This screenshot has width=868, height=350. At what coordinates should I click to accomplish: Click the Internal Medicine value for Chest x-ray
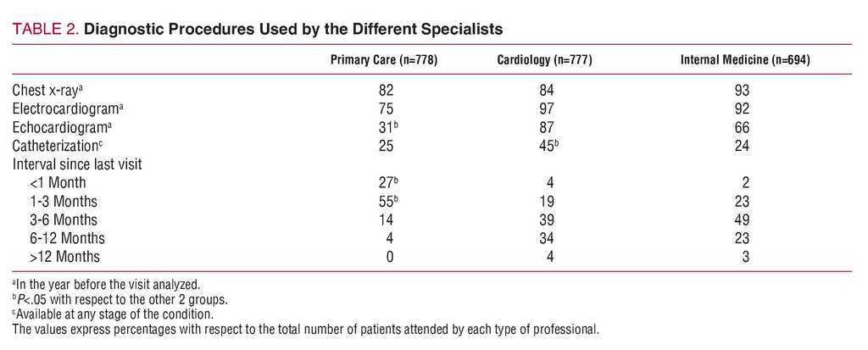(x=743, y=89)
